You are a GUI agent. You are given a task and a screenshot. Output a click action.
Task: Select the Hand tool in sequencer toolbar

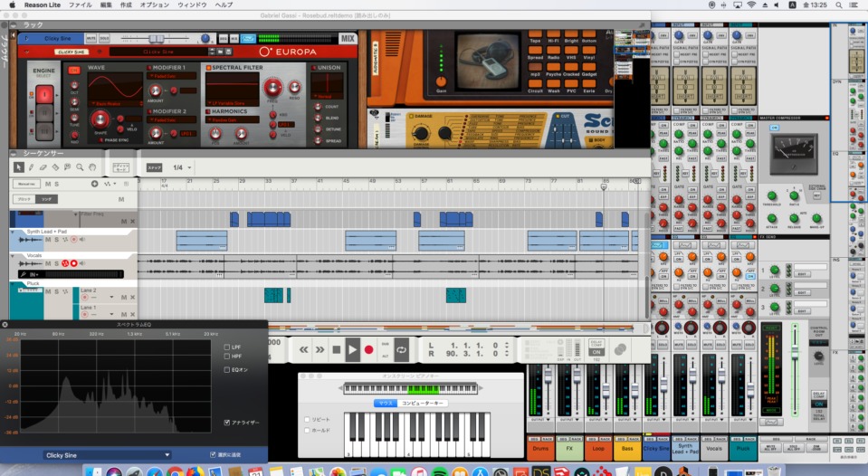point(92,167)
